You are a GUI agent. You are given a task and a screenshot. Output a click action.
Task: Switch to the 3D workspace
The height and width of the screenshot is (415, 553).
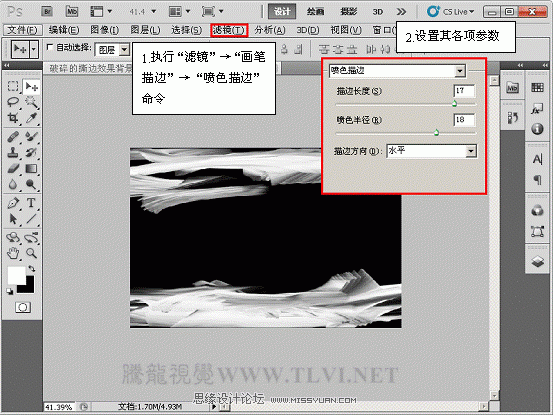pos(377,12)
